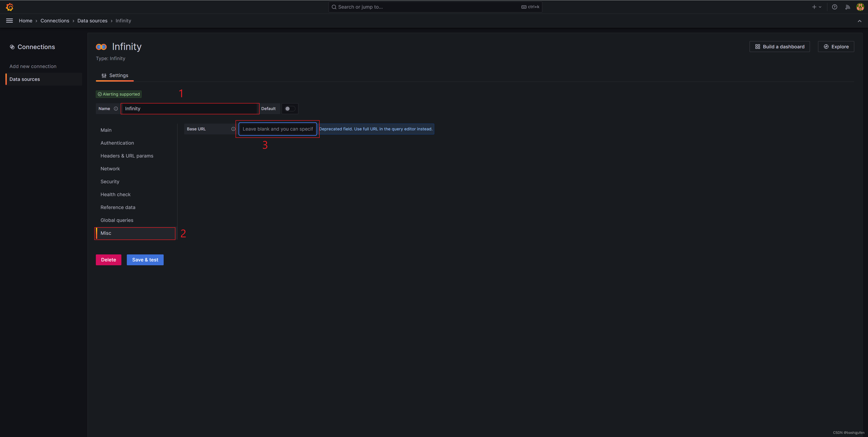Focus the Search or jump to box
Screen dimensions: 868x437
(x=435, y=7)
